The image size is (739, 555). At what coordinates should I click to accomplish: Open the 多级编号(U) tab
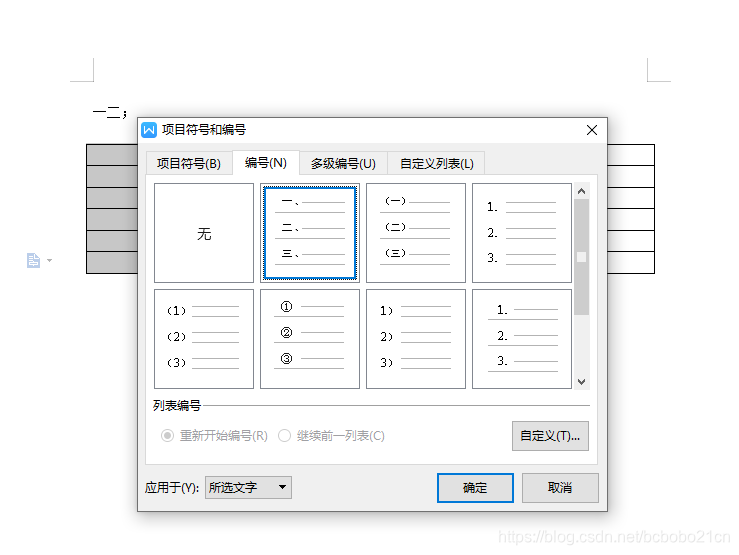343,163
